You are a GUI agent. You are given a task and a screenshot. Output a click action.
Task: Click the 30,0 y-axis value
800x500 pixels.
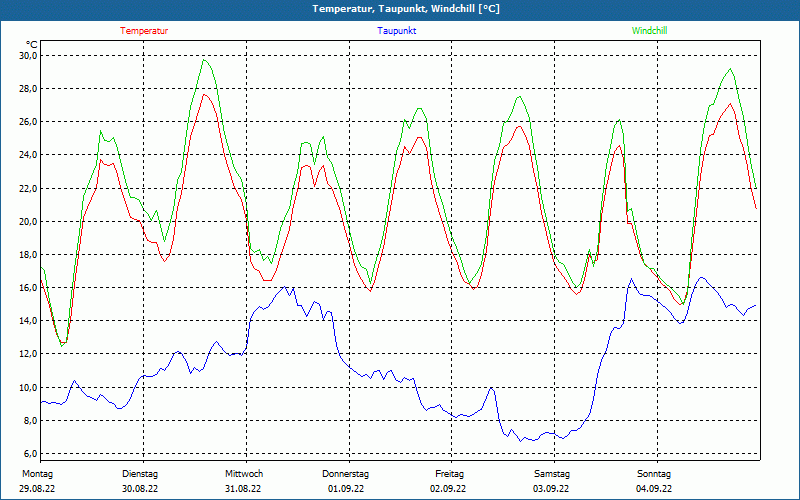[28, 55]
